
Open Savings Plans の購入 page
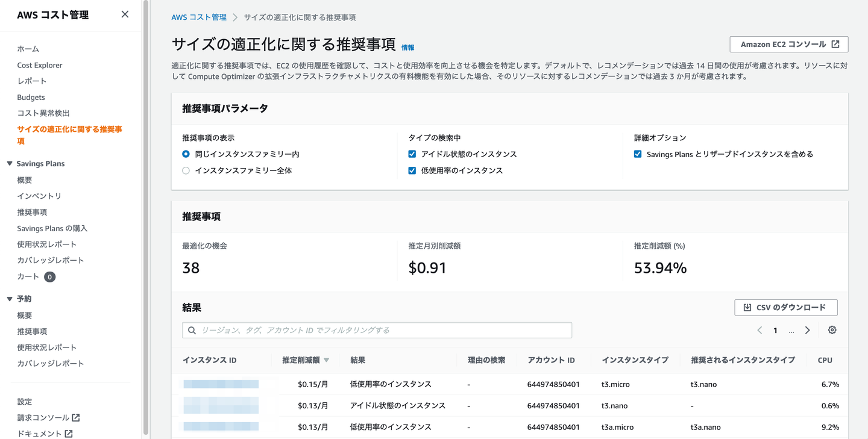[x=52, y=228]
